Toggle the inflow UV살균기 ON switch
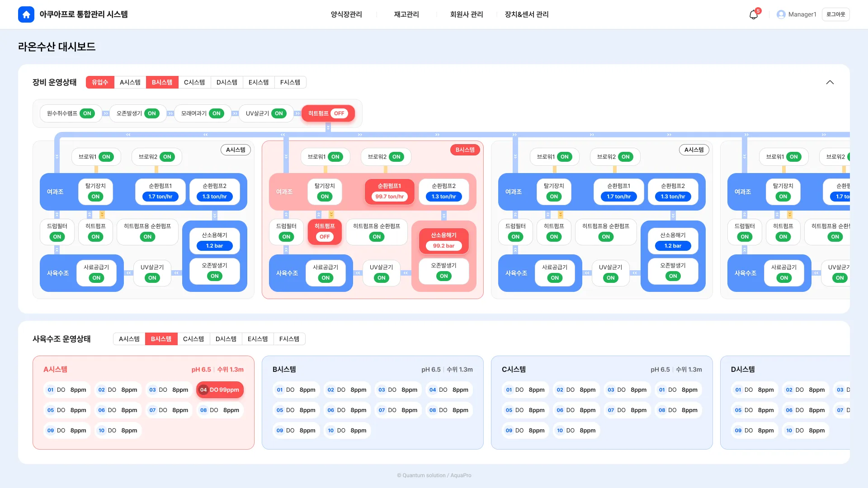The height and width of the screenshot is (488, 868). point(279,113)
